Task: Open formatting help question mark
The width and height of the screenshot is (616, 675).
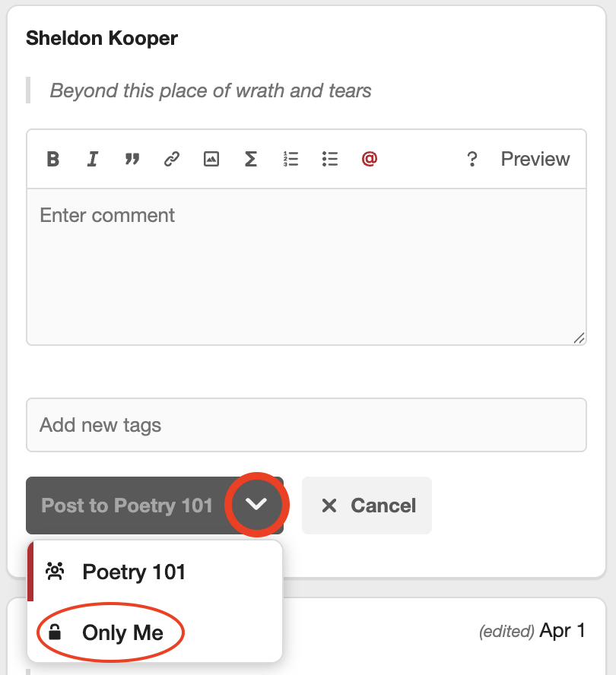Action: click(472, 159)
